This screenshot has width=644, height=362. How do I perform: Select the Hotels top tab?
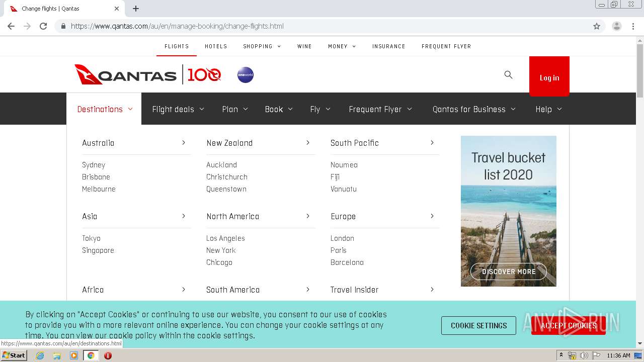pos(216,46)
